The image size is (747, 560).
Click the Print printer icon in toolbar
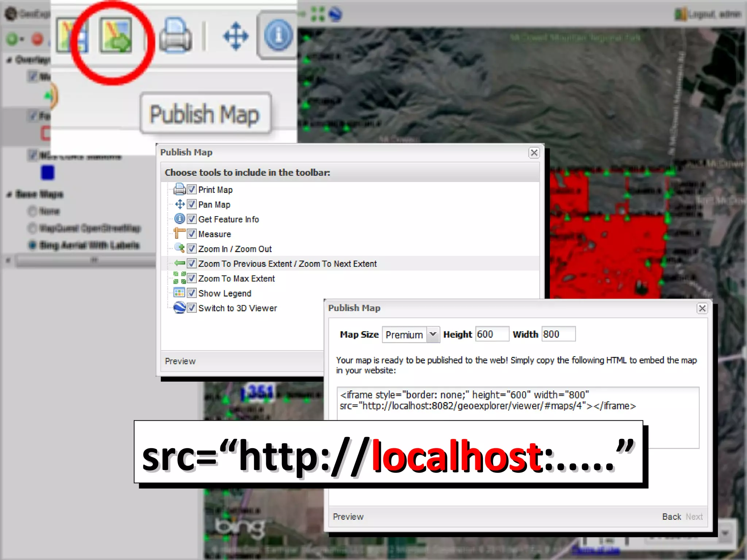click(x=175, y=36)
